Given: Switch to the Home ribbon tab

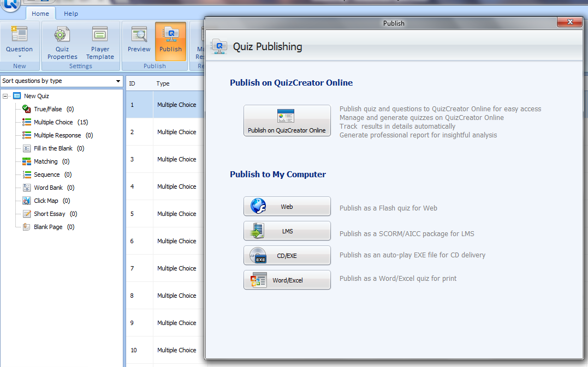Looking at the screenshot, I should click(40, 14).
